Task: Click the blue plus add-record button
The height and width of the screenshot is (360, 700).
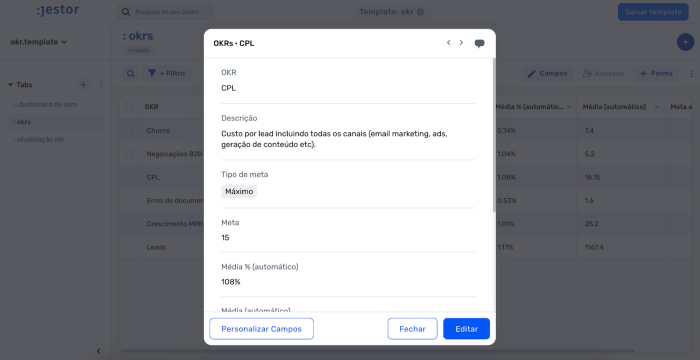Action: click(x=685, y=42)
